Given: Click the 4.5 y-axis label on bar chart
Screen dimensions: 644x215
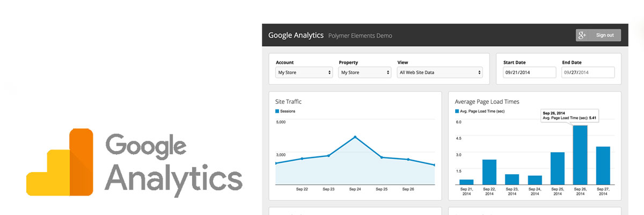Looking at the screenshot, I should pyautogui.click(x=458, y=138).
